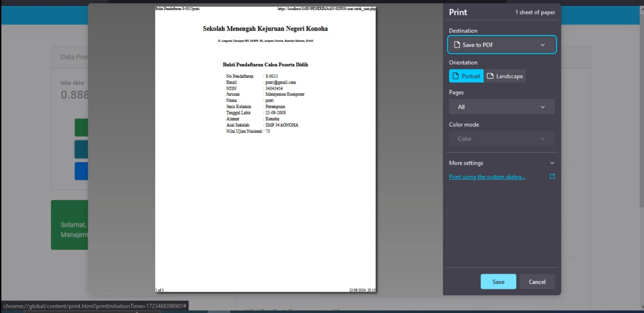This screenshot has width=644, height=313.
Task: Click the print preview page
Action: [265, 149]
